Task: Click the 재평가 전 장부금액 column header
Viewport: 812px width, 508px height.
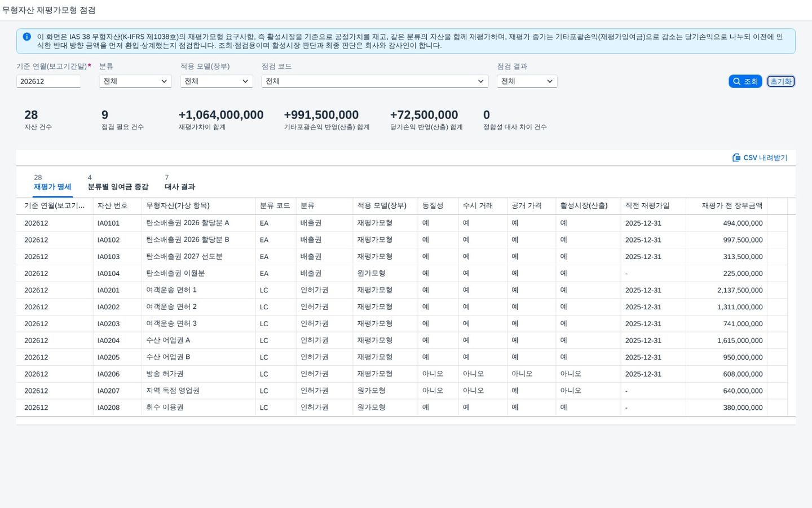Action: click(727, 206)
